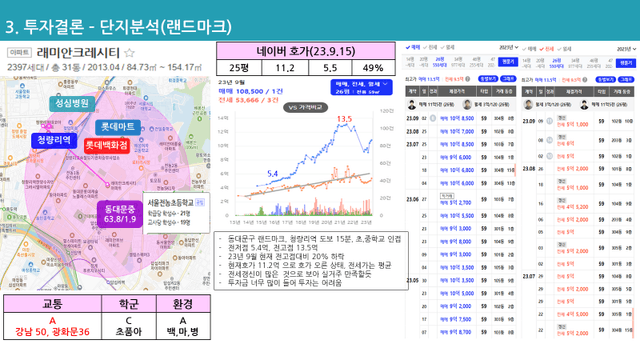Click the 체결가격 column header in the left panel

pos(458,91)
